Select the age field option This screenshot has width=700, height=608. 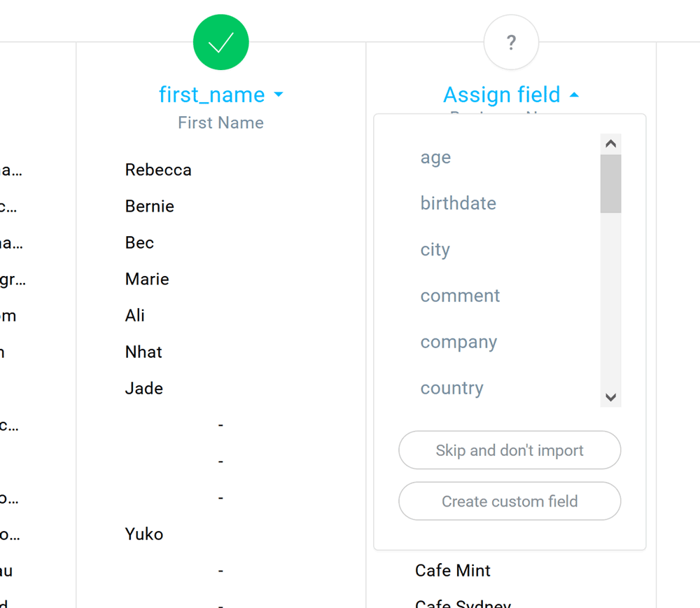pos(435,158)
